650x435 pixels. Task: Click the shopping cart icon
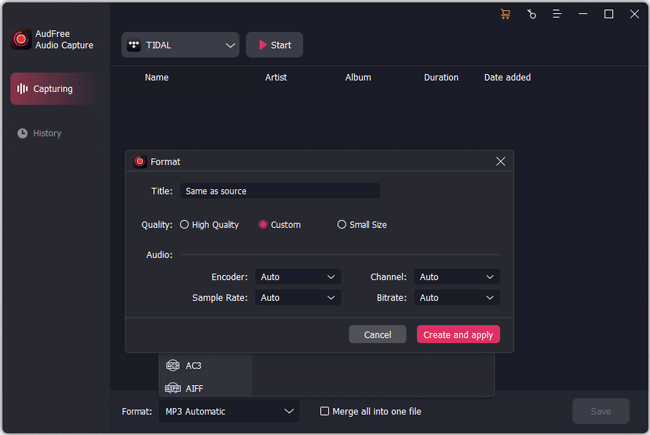point(505,14)
